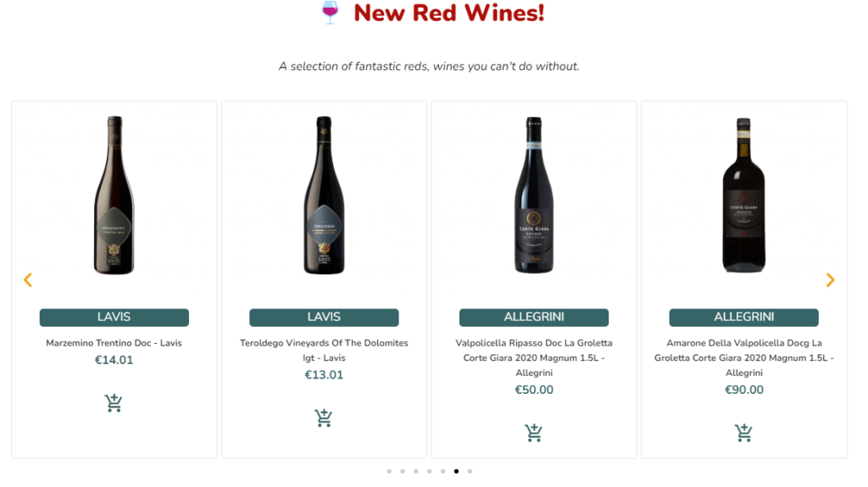The image size is (868, 487).
Task: Jump to the third carousel dot
Action: [416, 471]
